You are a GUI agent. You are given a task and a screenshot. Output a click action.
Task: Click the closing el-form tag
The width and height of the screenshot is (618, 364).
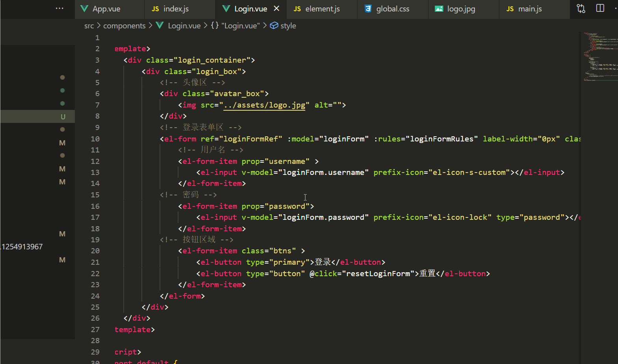[182, 296]
